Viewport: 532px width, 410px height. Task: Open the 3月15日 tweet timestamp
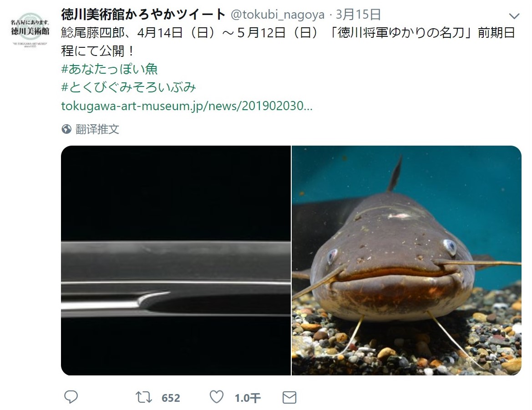coord(358,15)
